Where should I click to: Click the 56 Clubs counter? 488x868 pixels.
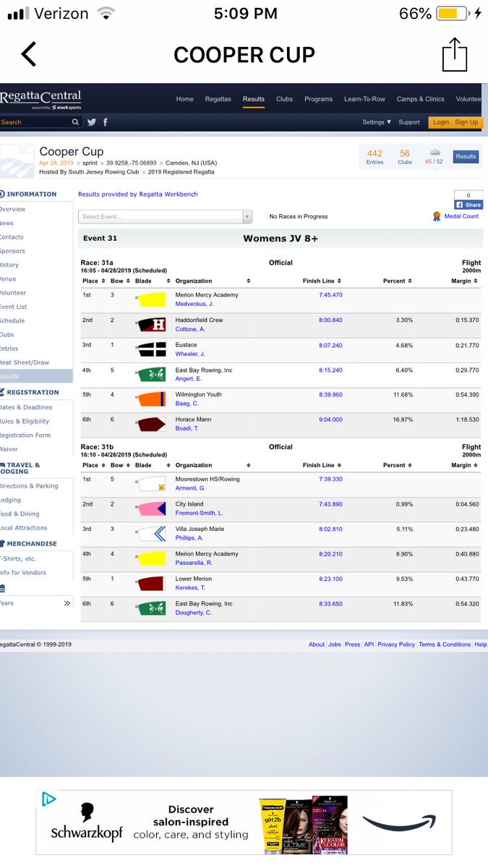click(405, 157)
